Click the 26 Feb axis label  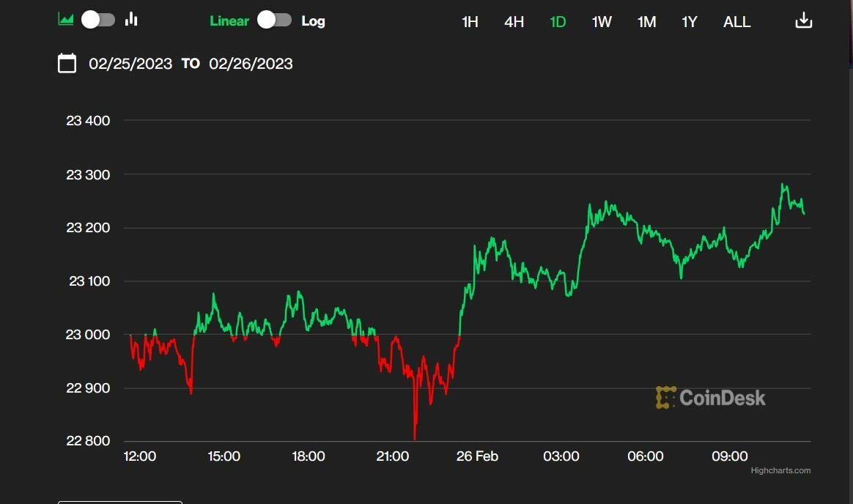477,456
